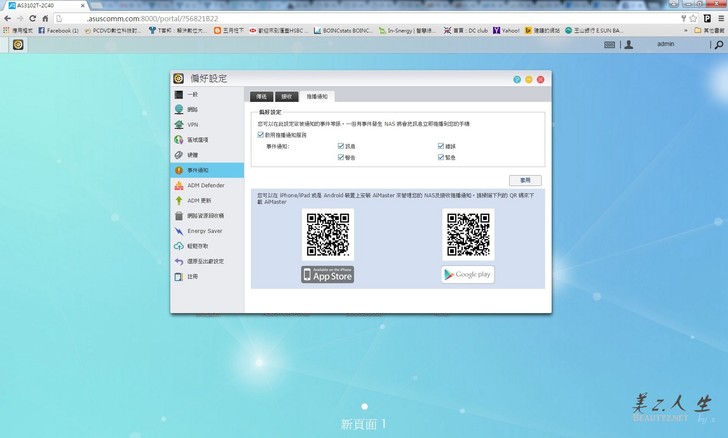
Task: Open the Yahoo! bookmark
Action: (506, 31)
